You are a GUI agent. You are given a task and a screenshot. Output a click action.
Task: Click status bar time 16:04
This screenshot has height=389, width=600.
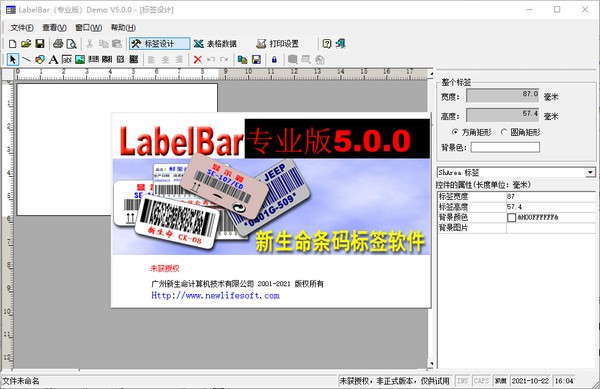click(x=564, y=381)
